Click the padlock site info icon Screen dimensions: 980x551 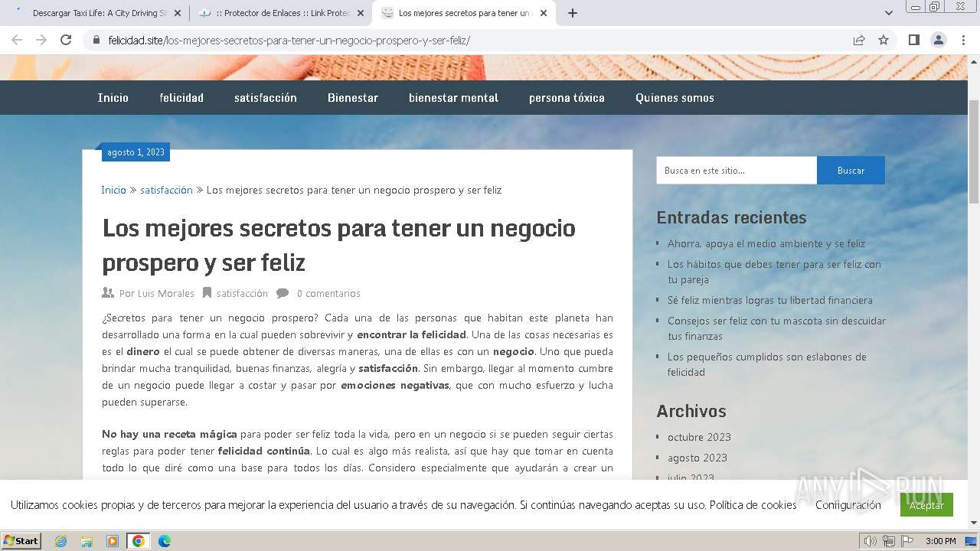click(x=96, y=40)
